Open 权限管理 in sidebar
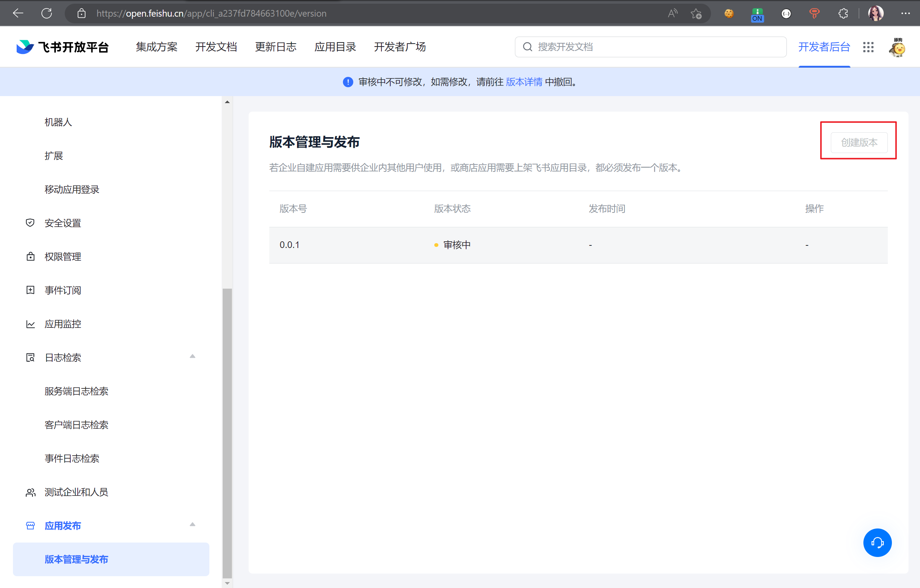 coord(63,256)
